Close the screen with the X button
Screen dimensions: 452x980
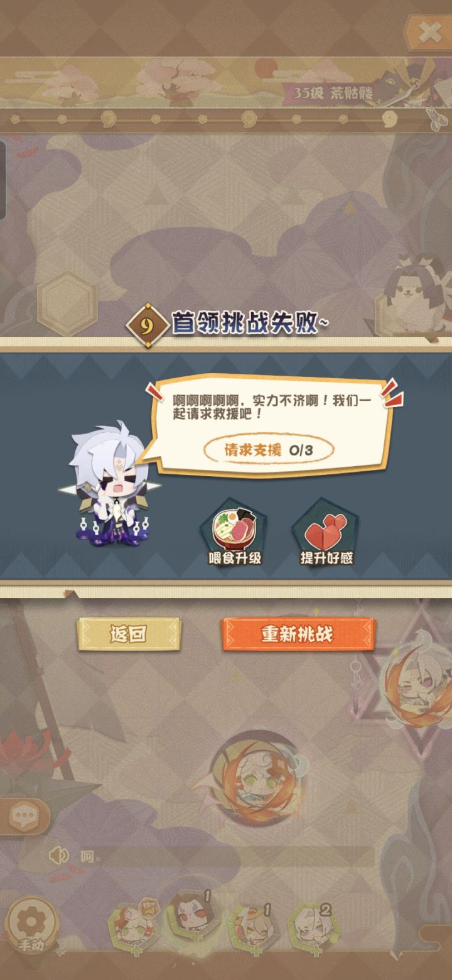429,31
